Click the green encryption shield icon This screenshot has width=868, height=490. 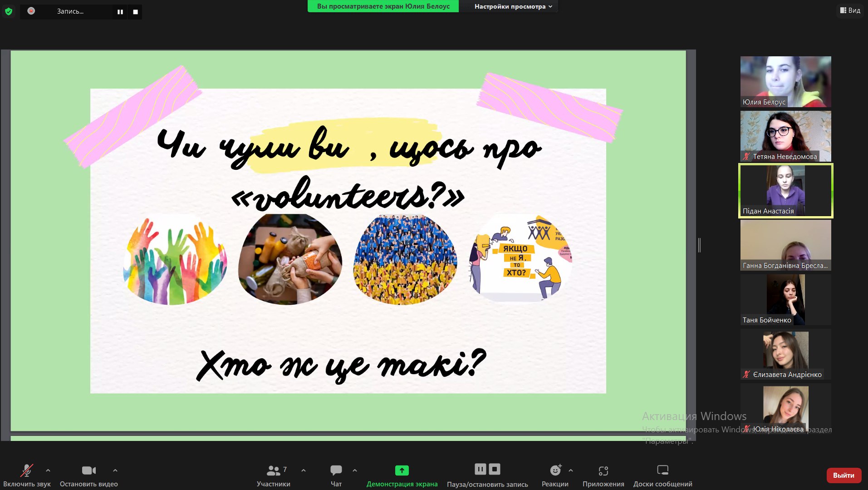[x=9, y=11]
